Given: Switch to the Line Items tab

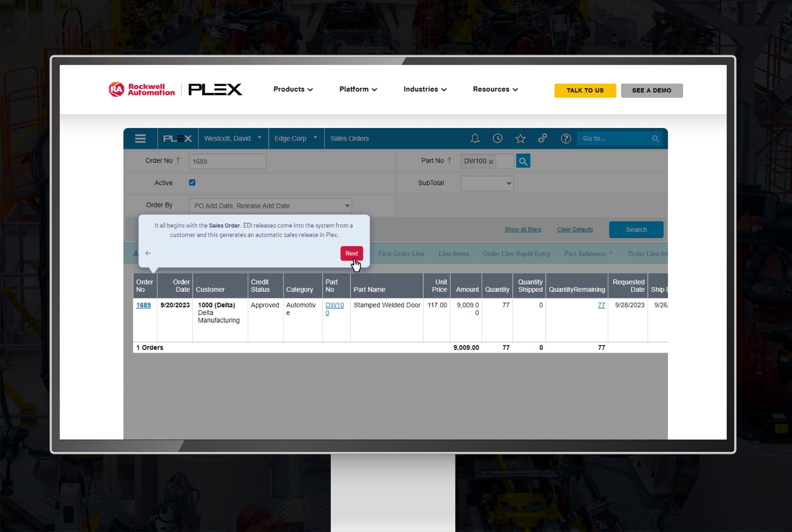Looking at the screenshot, I should (x=453, y=253).
